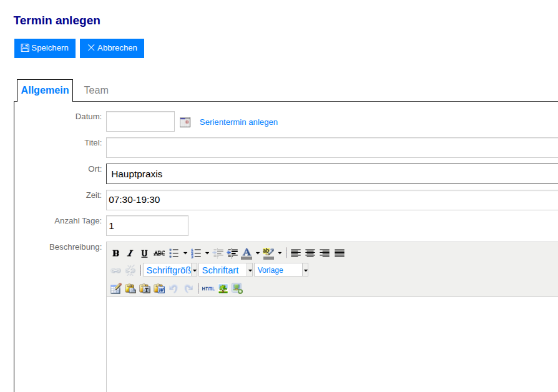Insert a bulleted list
The width and height of the screenshot is (558, 392).
tap(174, 253)
